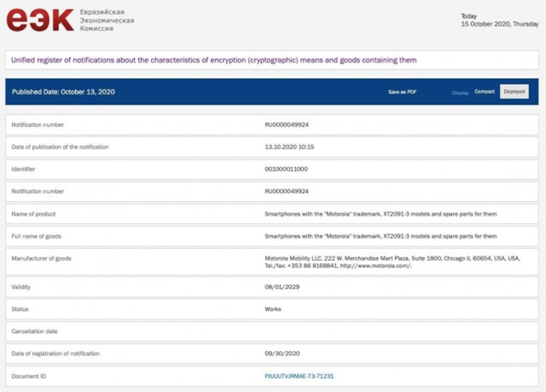
Task: Click the Identifier value 001000011000
Action: pyautogui.click(x=287, y=168)
